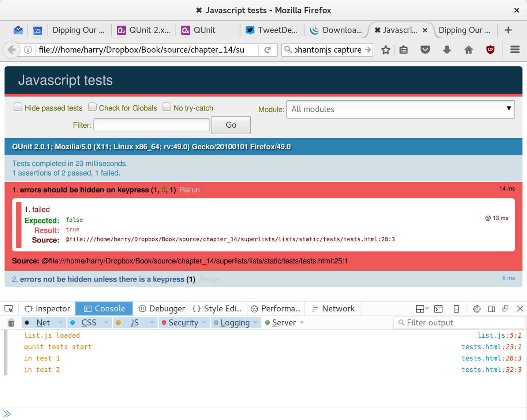Open the uBlock Origin toolbar icon
This screenshot has width=527, height=420.
tap(490, 50)
